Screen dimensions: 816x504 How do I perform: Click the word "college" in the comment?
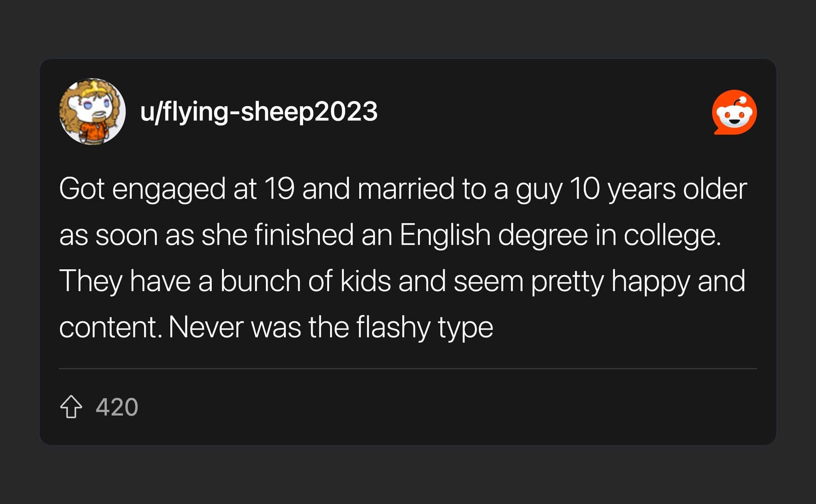[x=672, y=235]
